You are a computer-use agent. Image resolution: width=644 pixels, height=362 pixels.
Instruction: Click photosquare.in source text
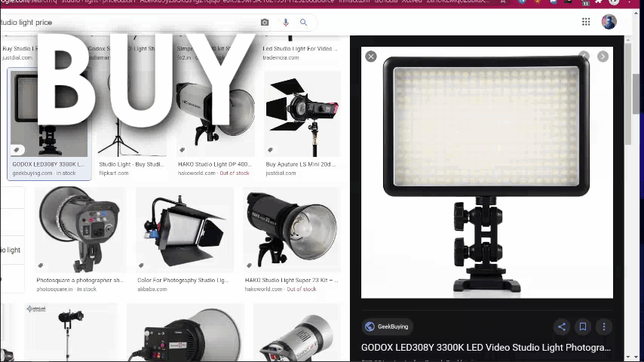(x=54, y=289)
